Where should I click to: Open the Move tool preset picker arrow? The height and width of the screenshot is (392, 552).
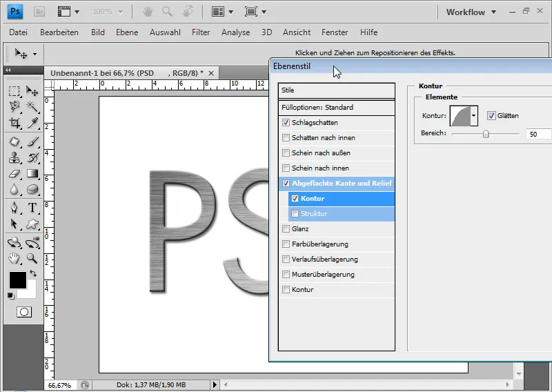click(34, 54)
